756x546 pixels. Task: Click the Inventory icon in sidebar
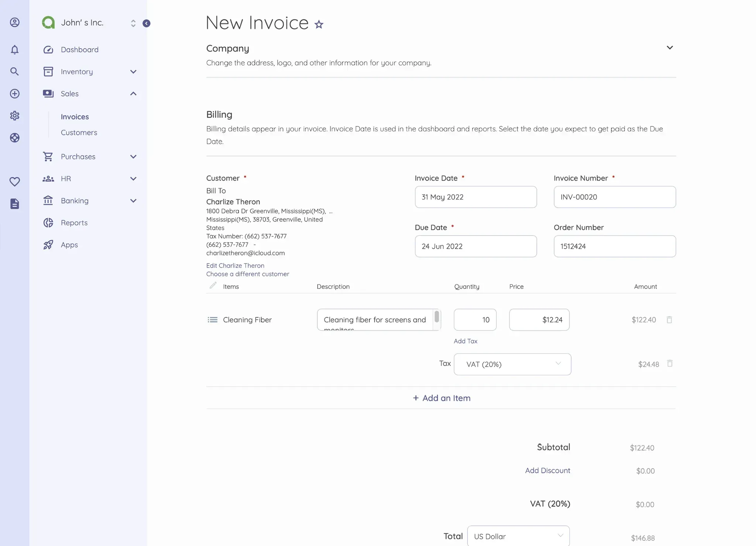[48, 72]
